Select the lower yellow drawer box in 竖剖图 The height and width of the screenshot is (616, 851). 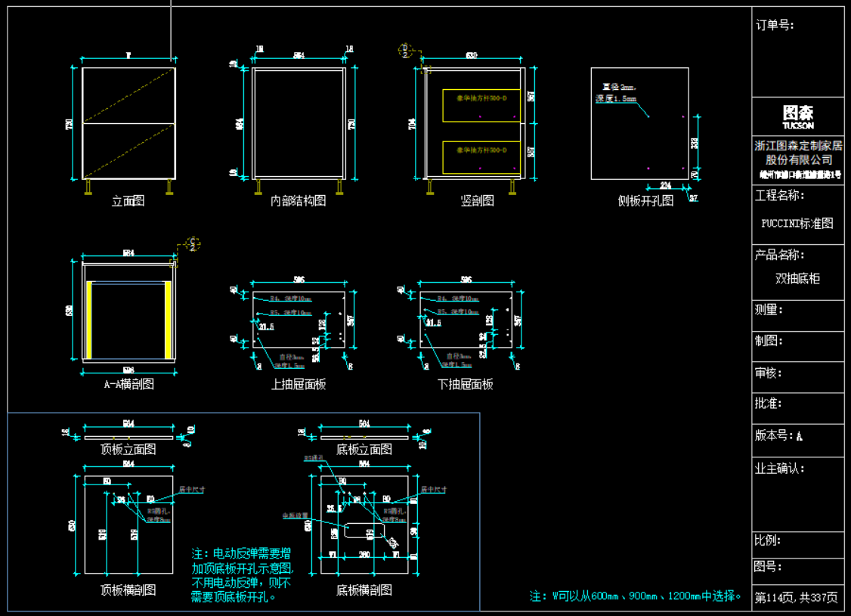click(x=481, y=156)
